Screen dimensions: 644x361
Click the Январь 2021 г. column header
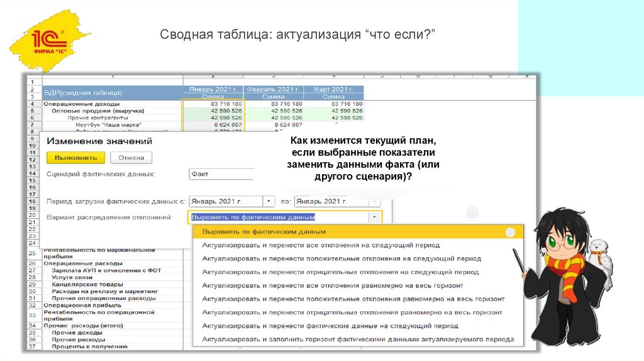tap(213, 89)
